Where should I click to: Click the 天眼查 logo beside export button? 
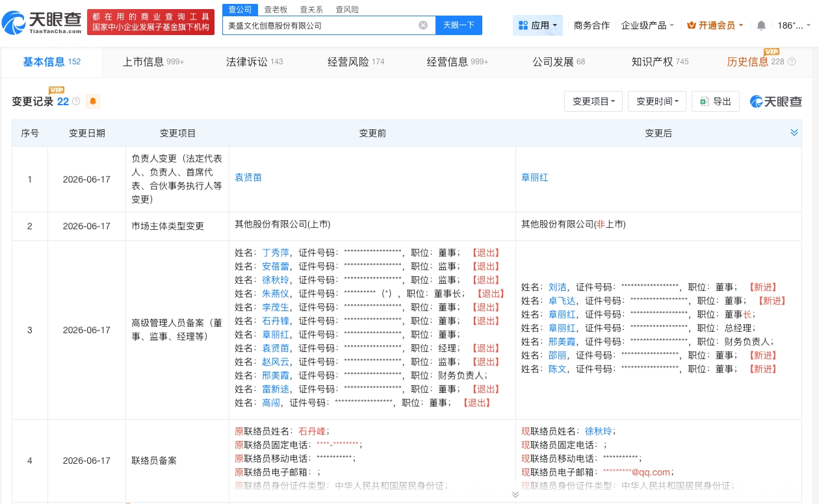776,101
